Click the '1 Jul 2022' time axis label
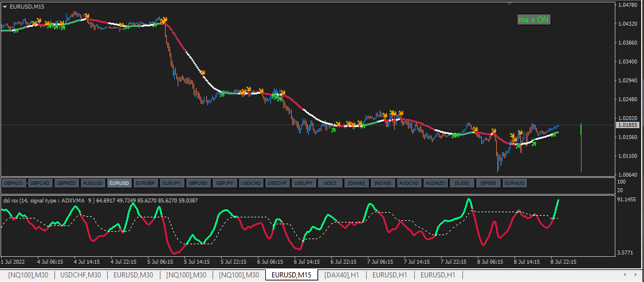 (13, 261)
